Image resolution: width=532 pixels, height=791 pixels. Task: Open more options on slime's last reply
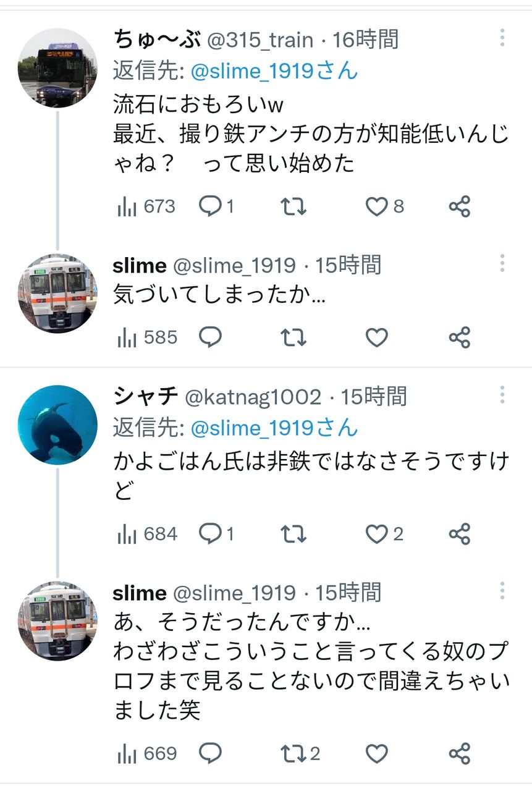pyautogui.click(x=502, y=591)
